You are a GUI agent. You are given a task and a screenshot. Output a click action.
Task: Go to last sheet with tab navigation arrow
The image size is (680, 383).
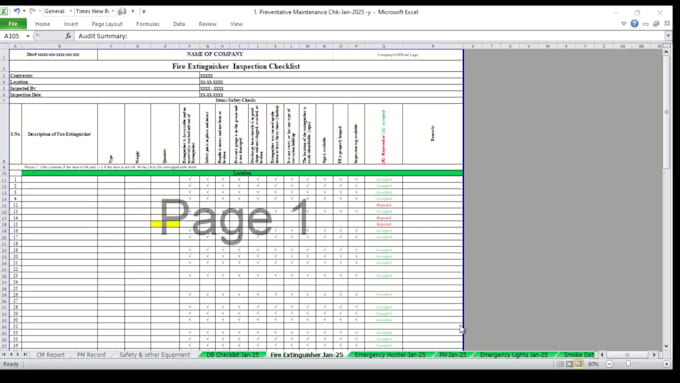coord(25,355)
